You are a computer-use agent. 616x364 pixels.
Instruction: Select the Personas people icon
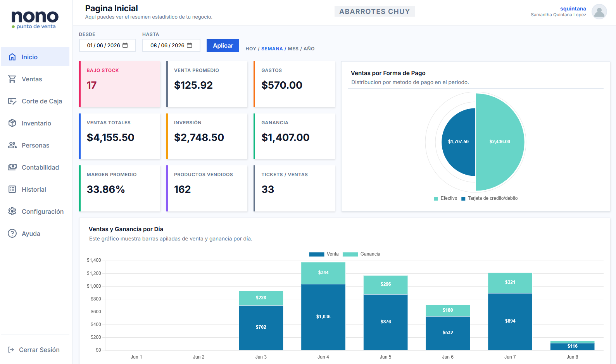[12, 145]
